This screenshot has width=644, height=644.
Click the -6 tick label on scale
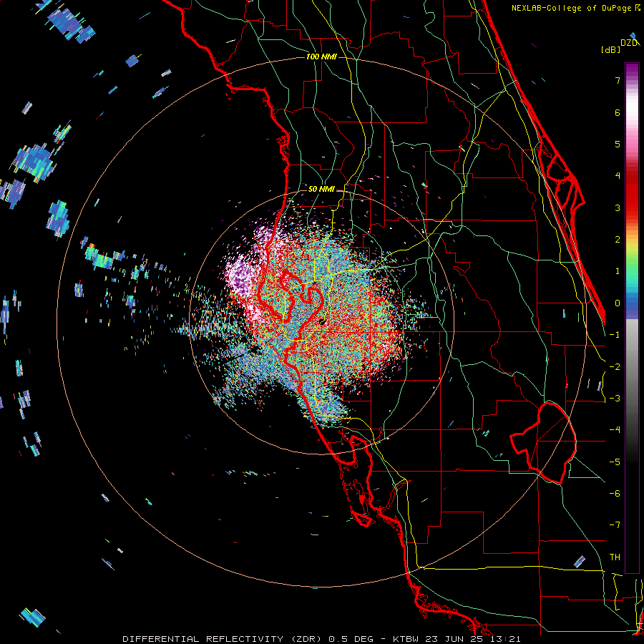click(615, 494)
